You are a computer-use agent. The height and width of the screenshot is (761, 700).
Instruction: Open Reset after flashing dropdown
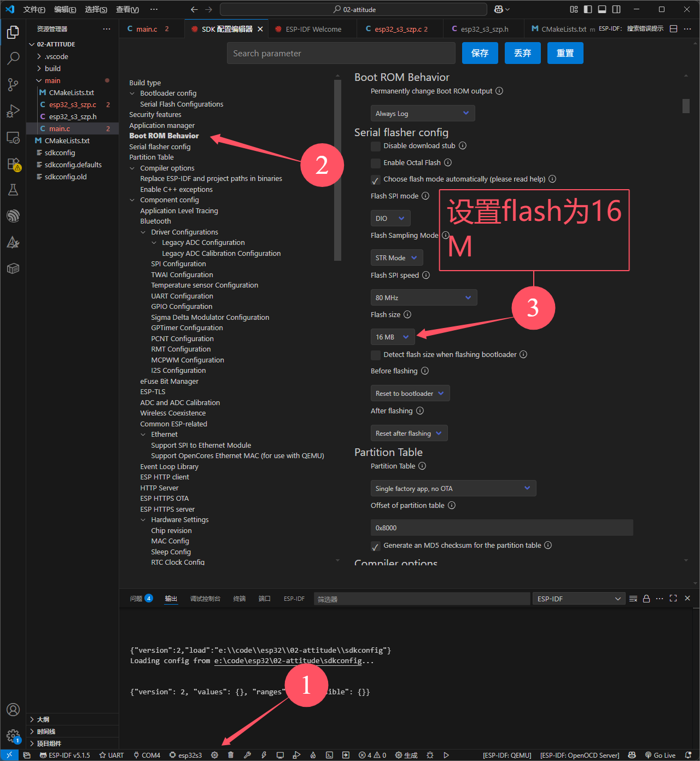point(409,433)
